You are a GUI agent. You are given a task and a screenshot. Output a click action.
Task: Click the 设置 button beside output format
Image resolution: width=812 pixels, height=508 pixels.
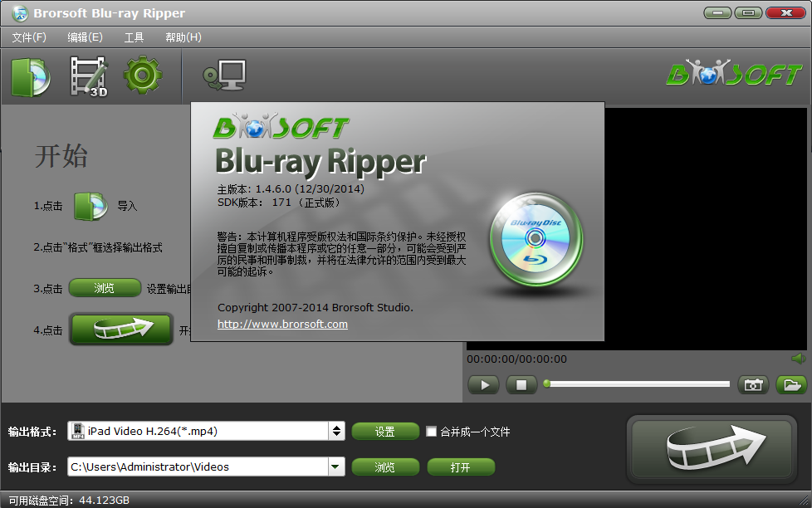click(x=384, y=432)
